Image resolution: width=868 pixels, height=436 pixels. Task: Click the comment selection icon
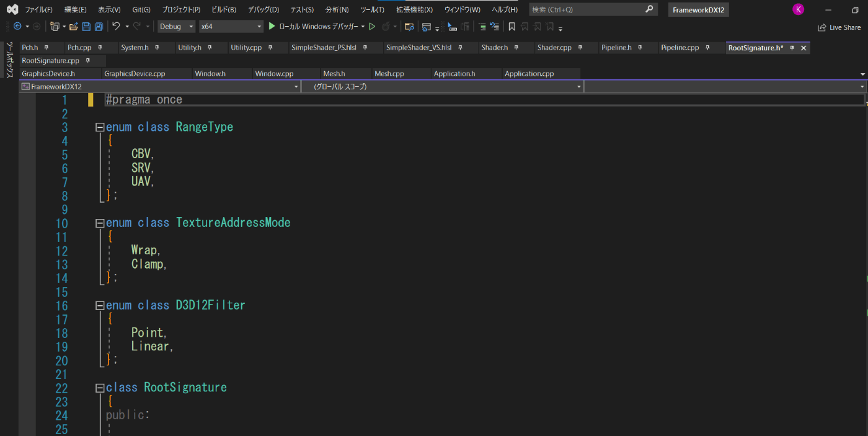coord(453,27)
